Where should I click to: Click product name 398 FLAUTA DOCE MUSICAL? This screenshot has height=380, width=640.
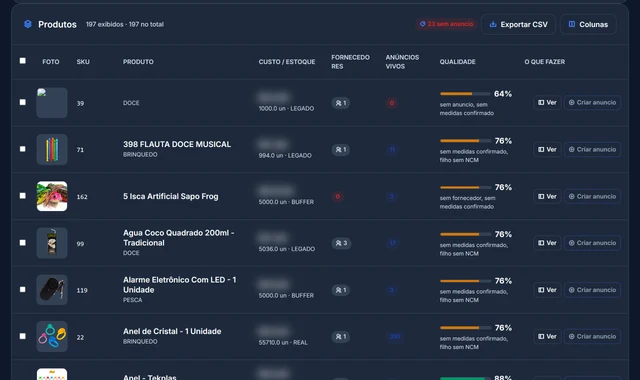177,144
